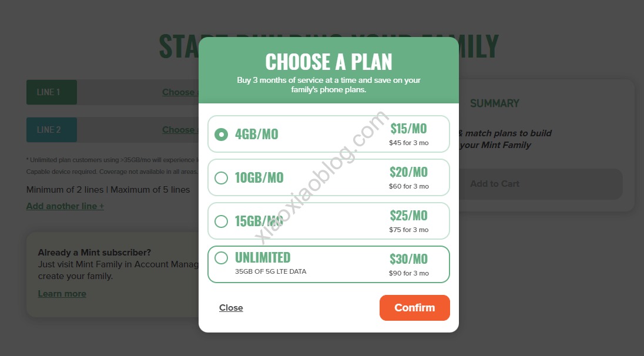644x356 pixels.
Task: Click the '35GB OF 5G LTE DATA' subtitle
Action: tap(270, 271)
